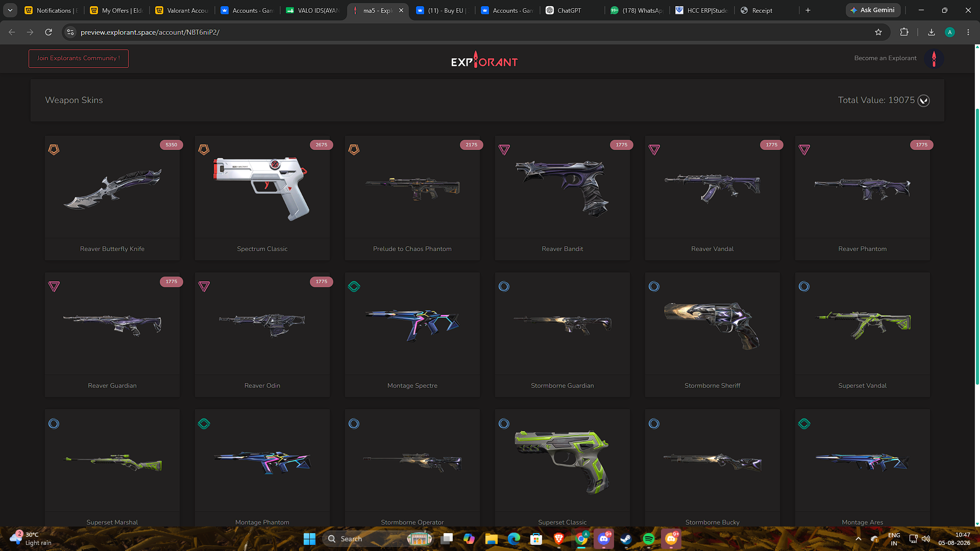Click the Weapon Skins section heading
This screenshot has width=980, height=551.
[74, 101]
